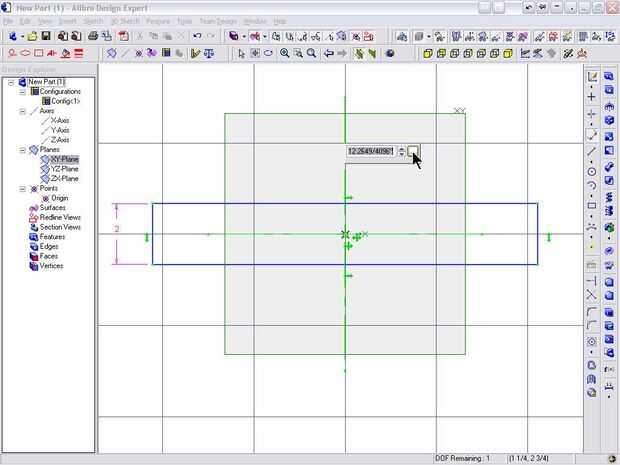Open an existing file with the folder icon
The width and height of the screenshot is (620, 465).
[x=32, y=36]
